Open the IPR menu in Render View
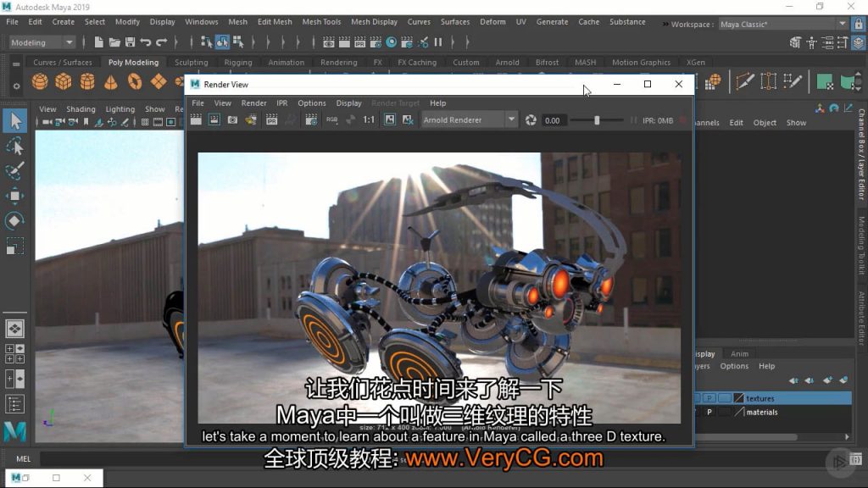The image size is (868, 488). tap(281, 103)
